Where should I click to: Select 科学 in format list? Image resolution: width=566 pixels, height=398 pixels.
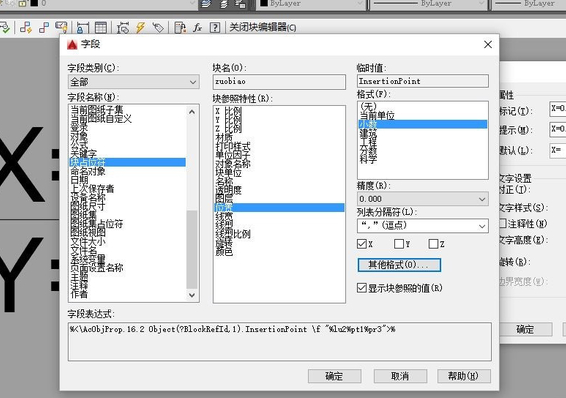tap(368, 159)
